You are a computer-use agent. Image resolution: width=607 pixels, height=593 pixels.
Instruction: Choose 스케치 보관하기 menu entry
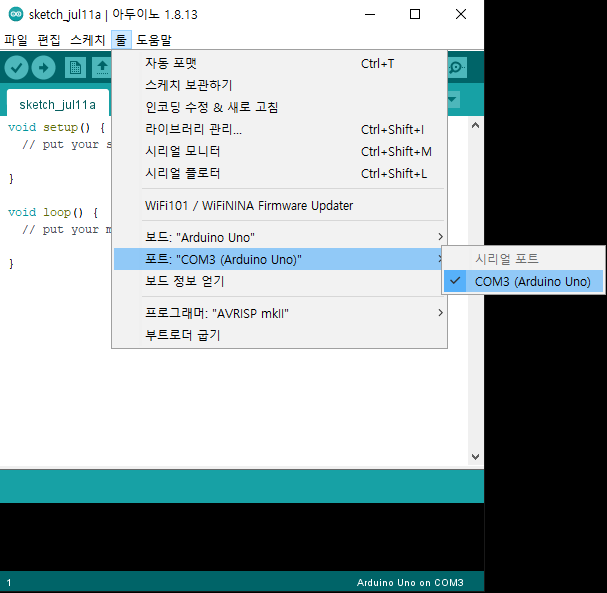279,85
